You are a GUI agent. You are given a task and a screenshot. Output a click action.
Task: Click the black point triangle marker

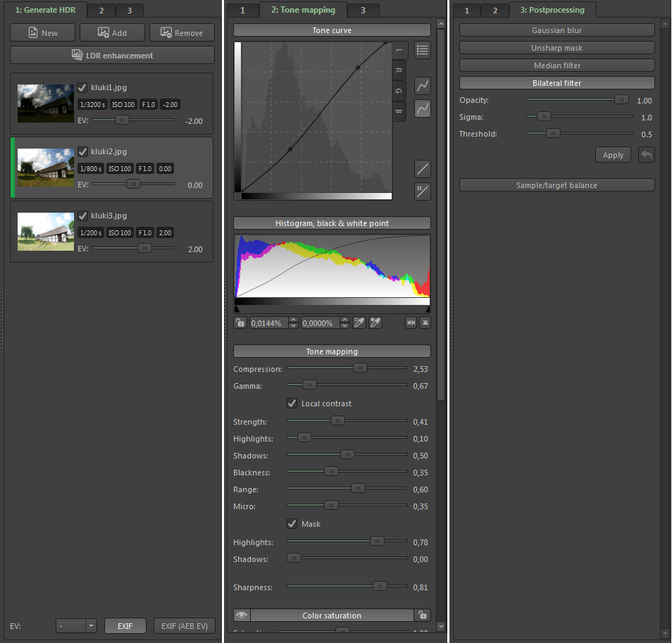click(x=237, y=309)
